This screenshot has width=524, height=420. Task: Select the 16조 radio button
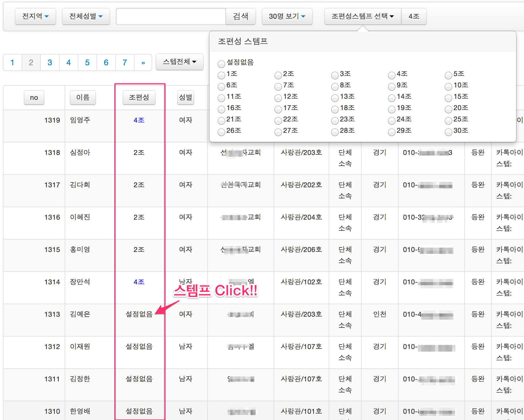point(221,109)
